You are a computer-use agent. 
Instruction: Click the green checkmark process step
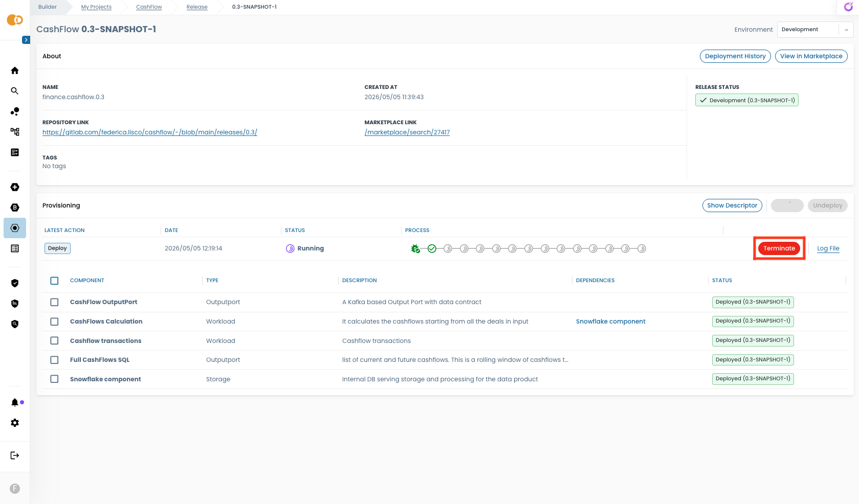pos(432,249)
